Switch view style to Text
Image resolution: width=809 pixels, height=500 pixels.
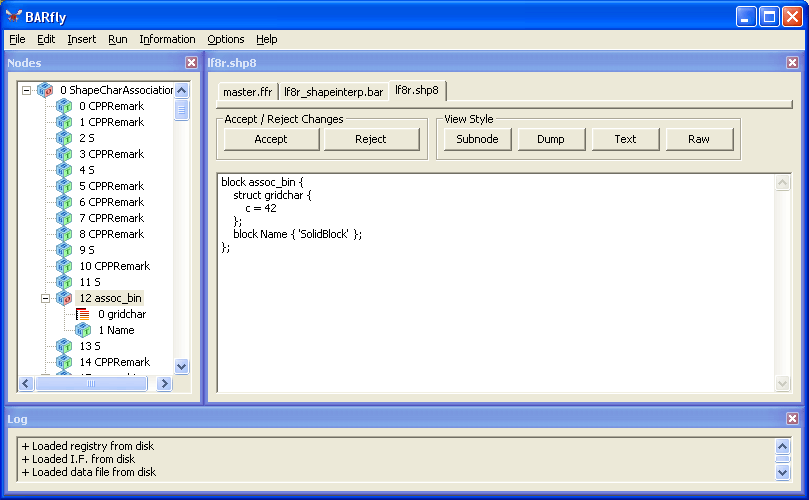click(625, 139)
